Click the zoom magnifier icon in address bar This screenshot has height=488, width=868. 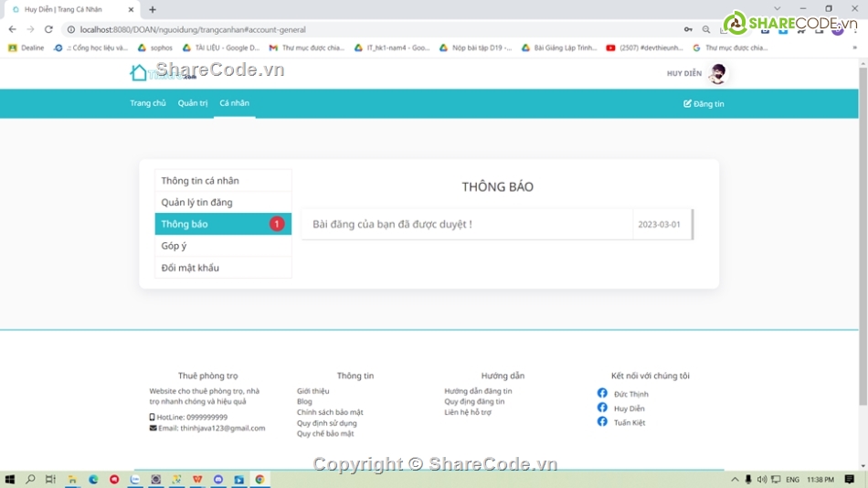706,30
